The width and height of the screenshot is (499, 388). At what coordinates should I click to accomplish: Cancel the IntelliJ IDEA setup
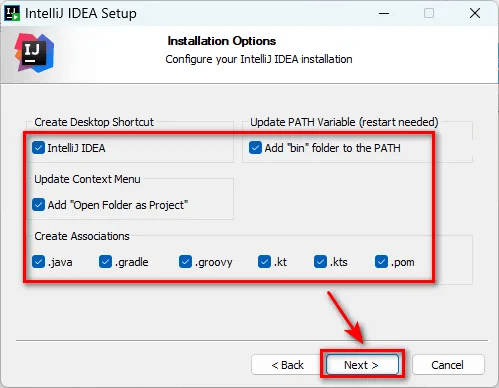(448, 365)
